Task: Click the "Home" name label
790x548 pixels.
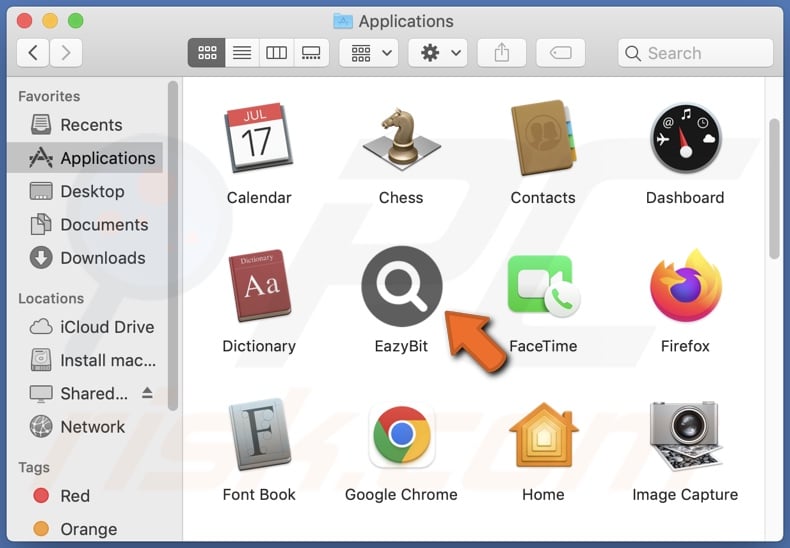Action: (x=543, y=495)
